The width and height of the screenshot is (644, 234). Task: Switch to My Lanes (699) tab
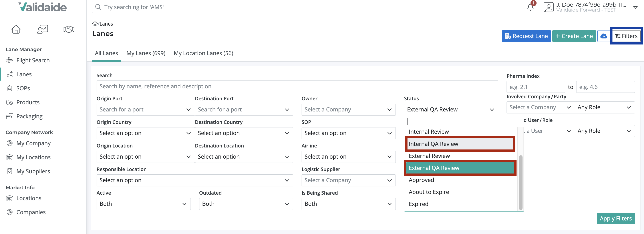tap(146, 53)
